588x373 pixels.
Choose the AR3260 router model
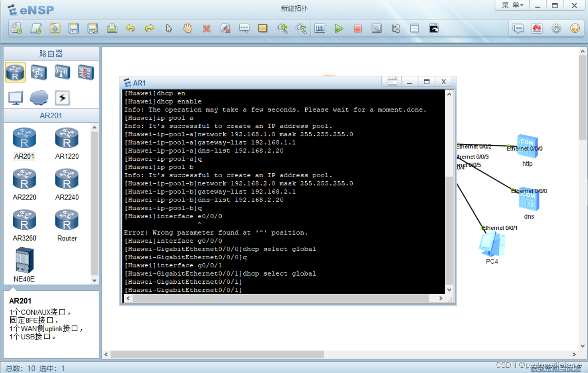point(24,226)
